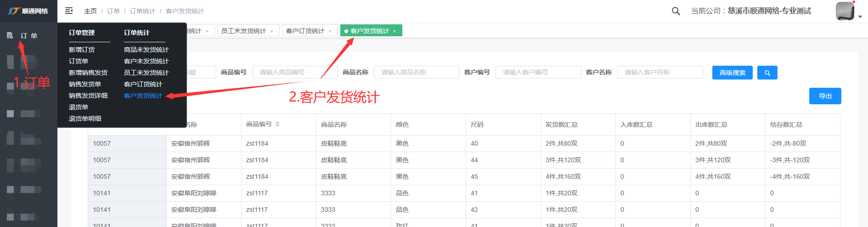Click the 高级搜索 button

pyautogui.click(x=732, y=73)
